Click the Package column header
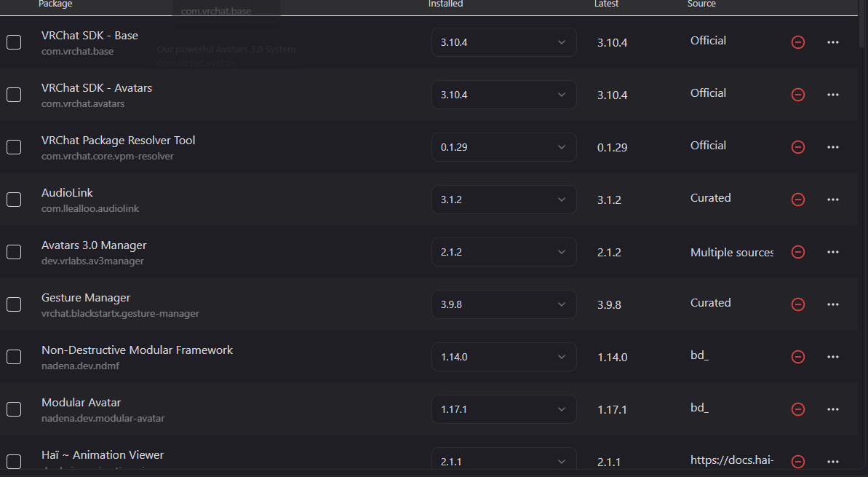868x477 pixels. (x=55, y=4)
